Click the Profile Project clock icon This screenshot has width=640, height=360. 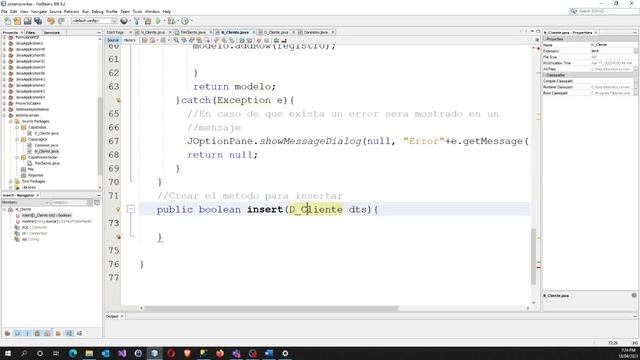[185, 21]
